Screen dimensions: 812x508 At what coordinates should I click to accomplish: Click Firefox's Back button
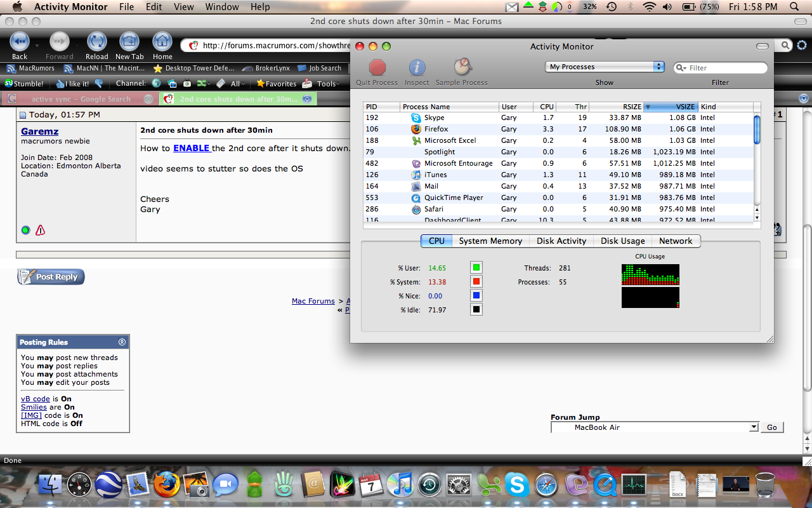tap(20, 42)
